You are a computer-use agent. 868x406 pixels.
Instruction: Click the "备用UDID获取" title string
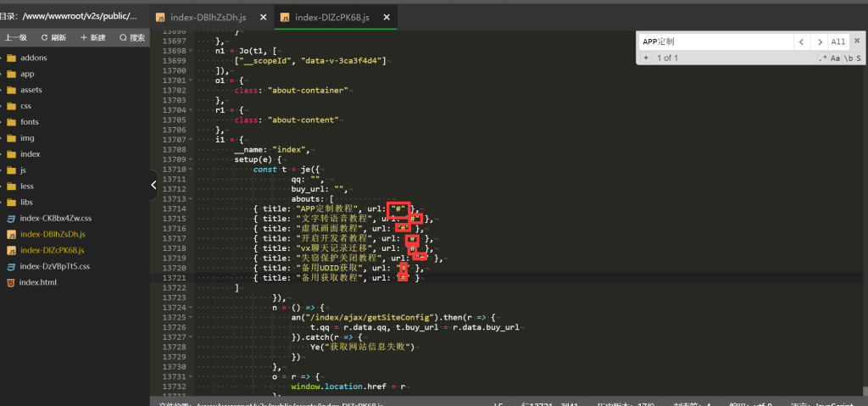pyautogui.click(x=329, y=269)
